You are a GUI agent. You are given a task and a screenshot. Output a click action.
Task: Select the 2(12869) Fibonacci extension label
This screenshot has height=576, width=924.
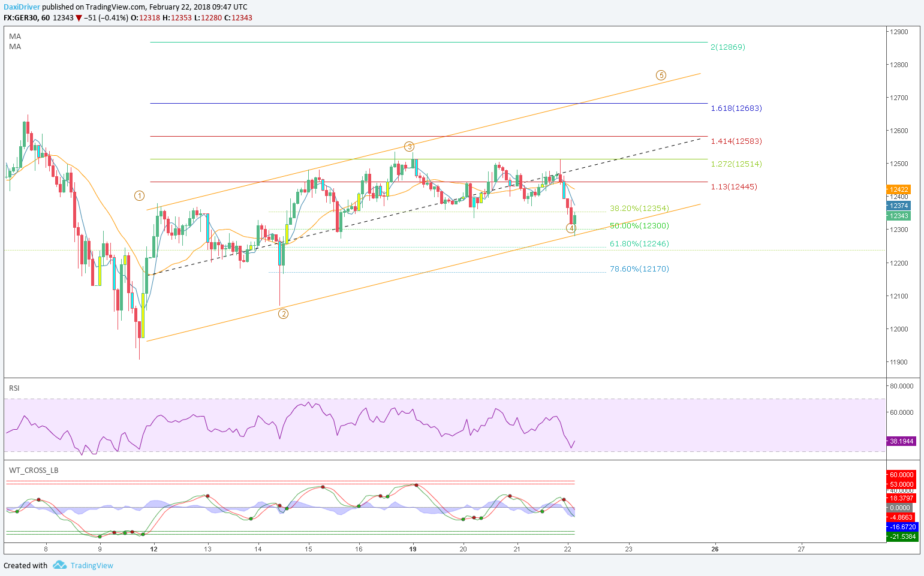tap(728, 47)
